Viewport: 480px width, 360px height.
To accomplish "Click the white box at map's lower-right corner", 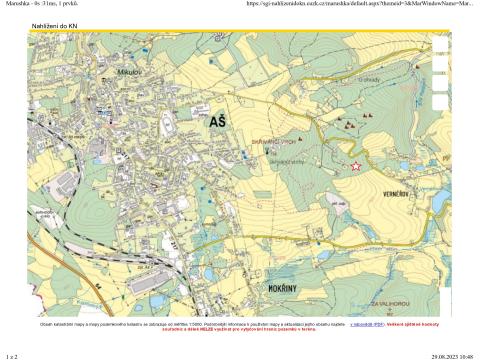I will [446, 302].
